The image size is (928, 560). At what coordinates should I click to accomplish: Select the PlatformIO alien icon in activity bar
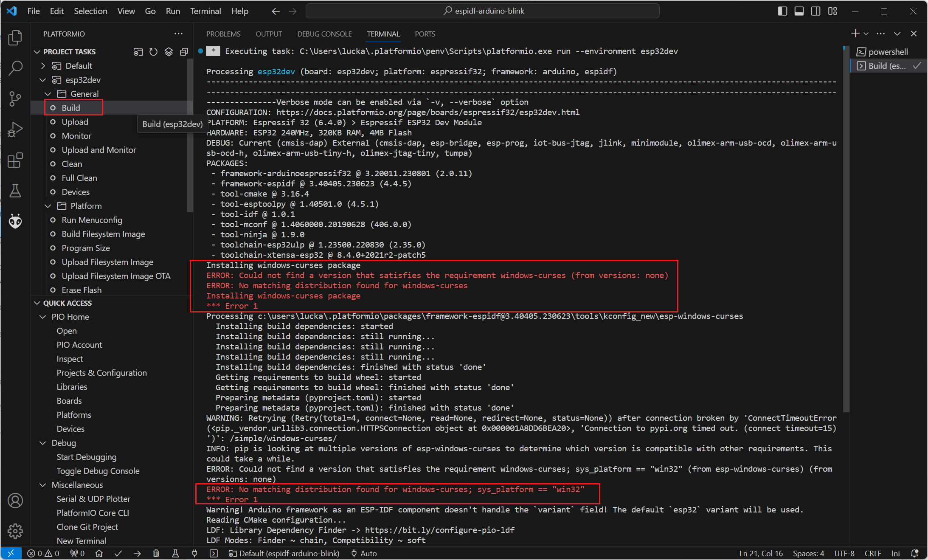(15, 221)
